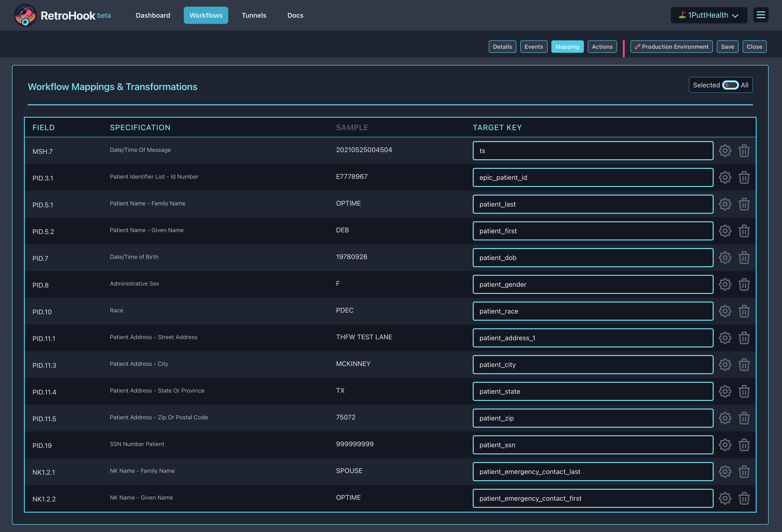This screenshot has height=532, width=782.
Task: Delete the patient_emergency_contact_first mapping
Action: [x=744, y=498]
